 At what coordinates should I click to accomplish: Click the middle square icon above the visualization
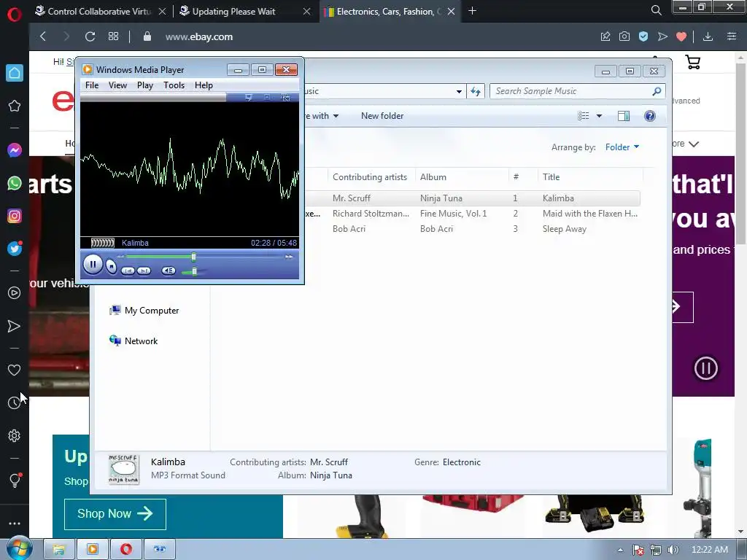point(267,97)
